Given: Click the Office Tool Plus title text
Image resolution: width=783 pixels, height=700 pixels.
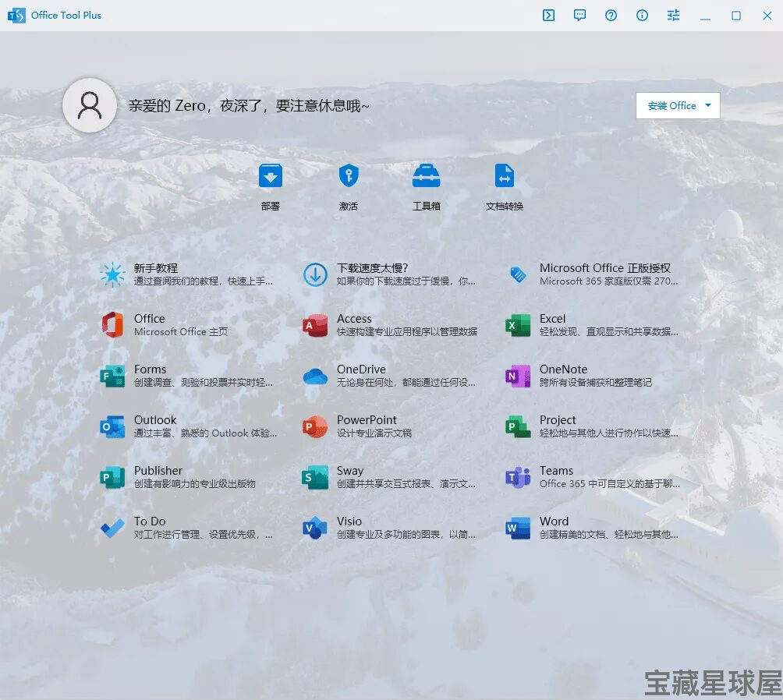Looking at the screenshot, I should coord(66,16).
